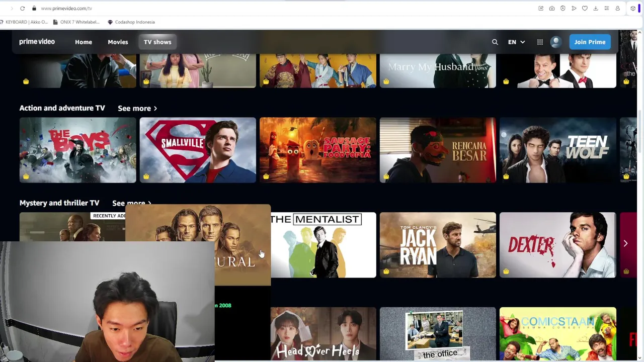Click the browser account person icon
This screenshot has height=362, width=644.
click(x=618, y=8)
